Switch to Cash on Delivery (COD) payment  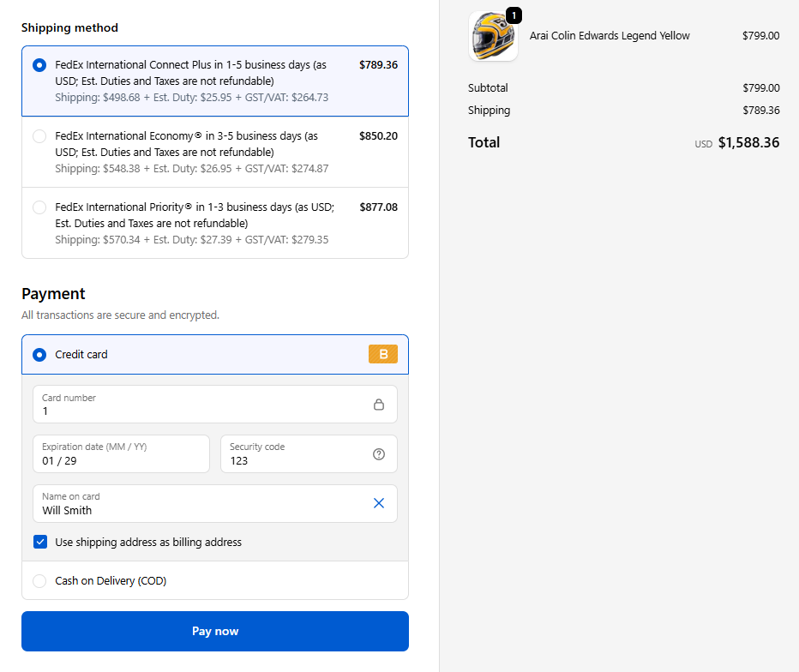click(x=39, y=581)
